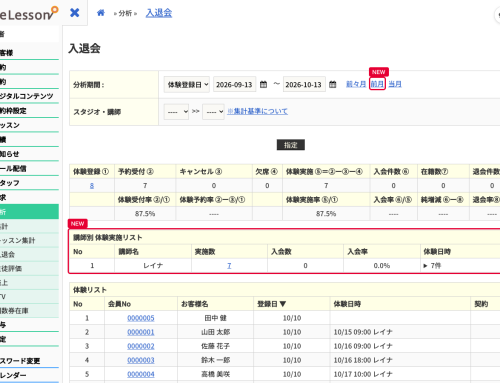Click trial time 10/16 18:00 レイナ

pyautogui.click(x=363, y=360)
